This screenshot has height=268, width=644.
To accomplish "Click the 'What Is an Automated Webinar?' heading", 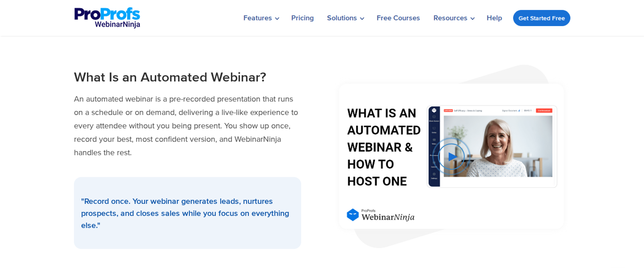I will tap(170, 77).
